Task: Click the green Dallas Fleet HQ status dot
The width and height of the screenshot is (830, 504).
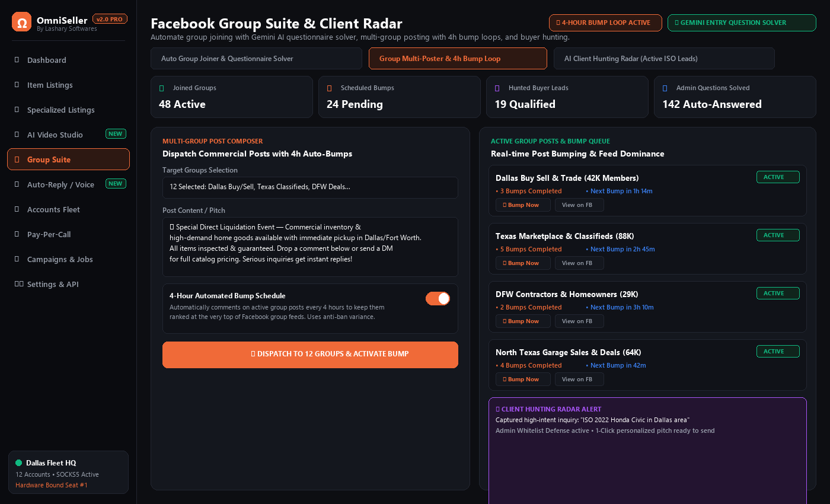Action: [x=18, y=463]
